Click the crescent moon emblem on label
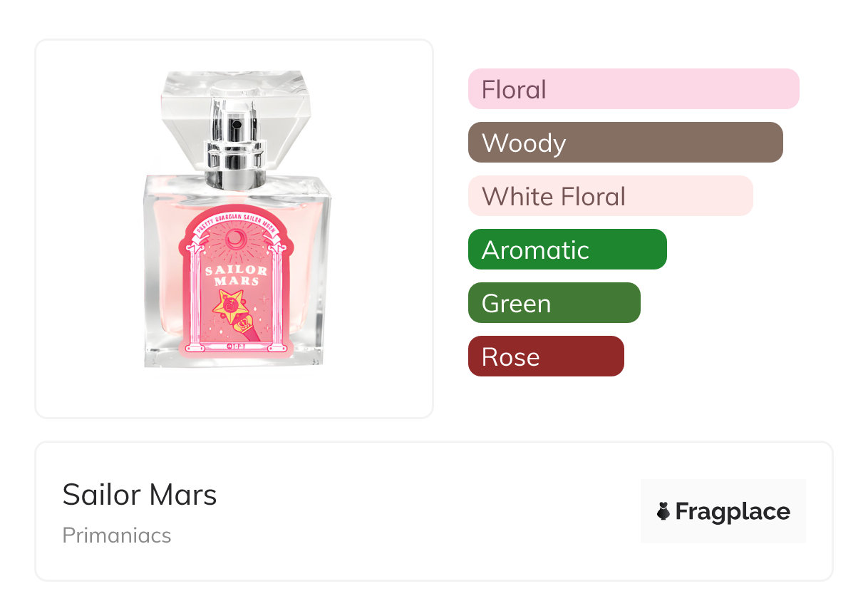Viewport: 868px width, 616px height. point(236,238)
